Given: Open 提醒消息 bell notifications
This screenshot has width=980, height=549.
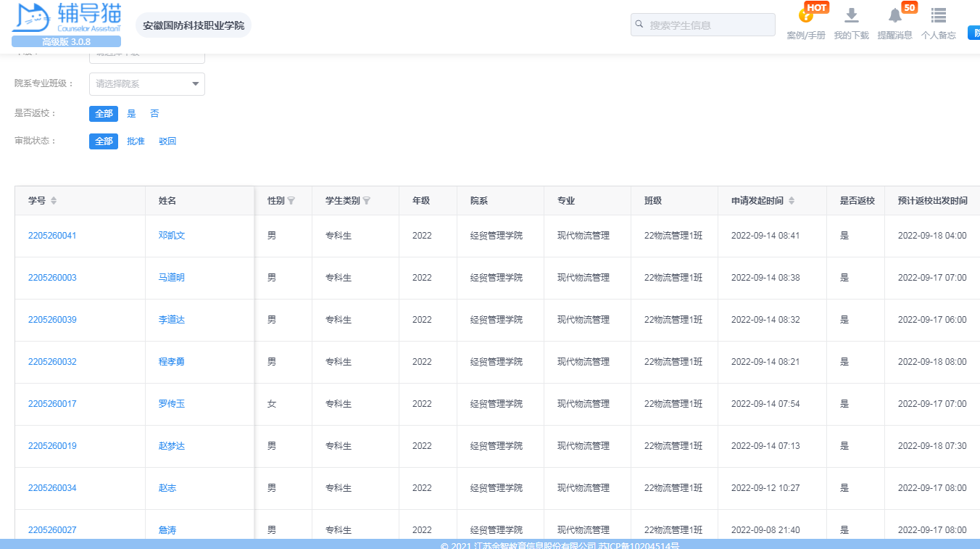Looking at the screenshot, I should tap(895, 16).
